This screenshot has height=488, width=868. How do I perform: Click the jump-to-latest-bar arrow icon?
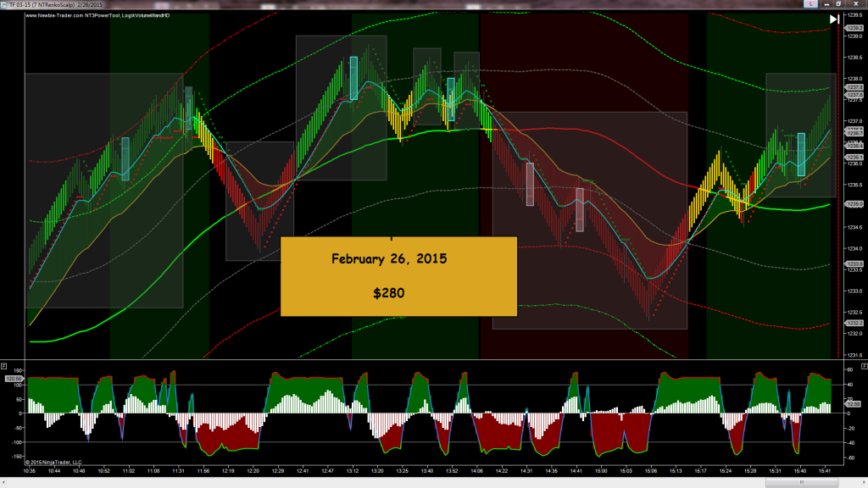834,19
